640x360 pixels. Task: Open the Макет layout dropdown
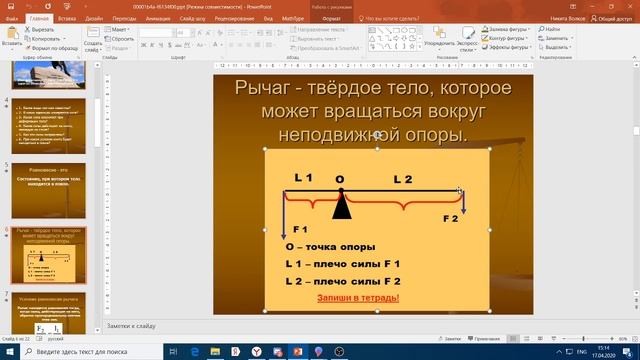click(117, 29)
